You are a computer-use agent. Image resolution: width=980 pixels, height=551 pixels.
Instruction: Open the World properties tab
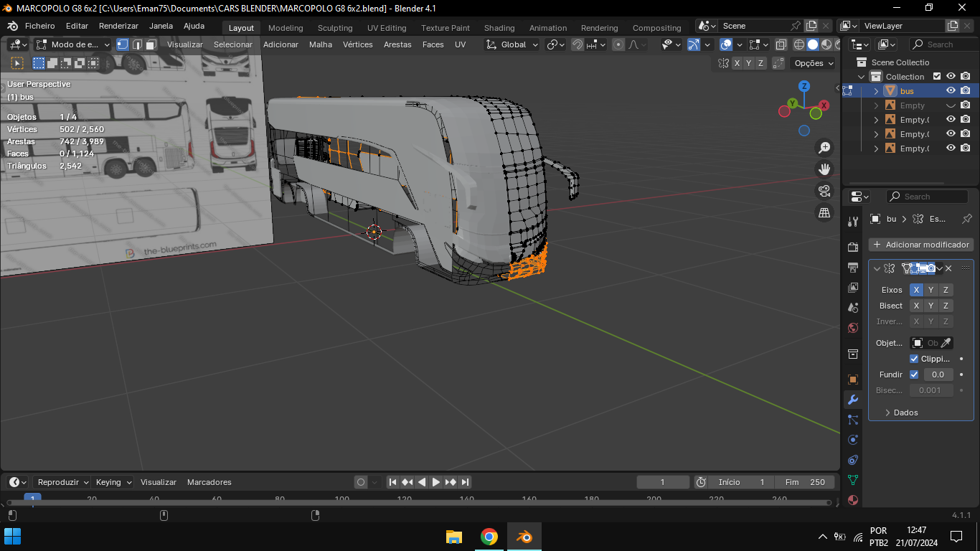[x=853, y=328]
